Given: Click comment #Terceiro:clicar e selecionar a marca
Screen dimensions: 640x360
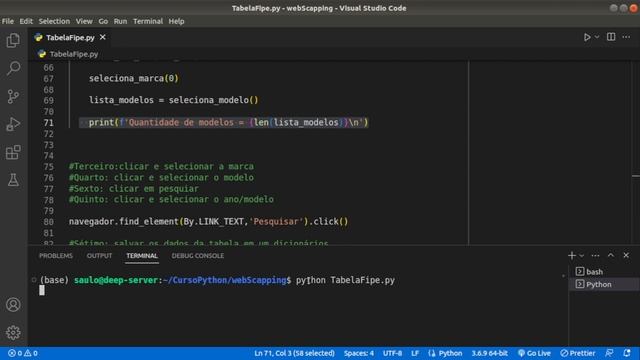Looking at the screenshot, I should point(161,167).
